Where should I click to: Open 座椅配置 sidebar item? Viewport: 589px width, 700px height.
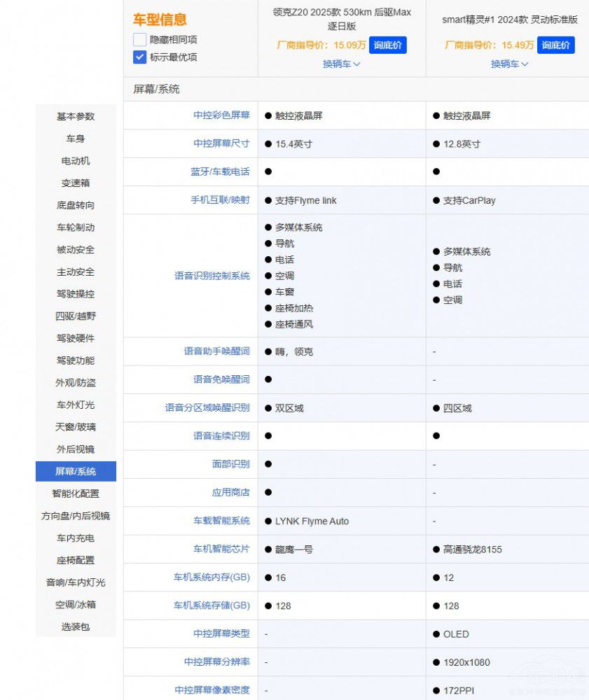pyautogui.click(x=76, y=560)
